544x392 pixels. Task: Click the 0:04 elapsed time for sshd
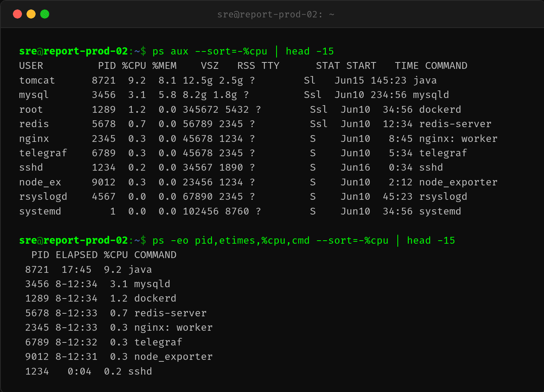80,371
